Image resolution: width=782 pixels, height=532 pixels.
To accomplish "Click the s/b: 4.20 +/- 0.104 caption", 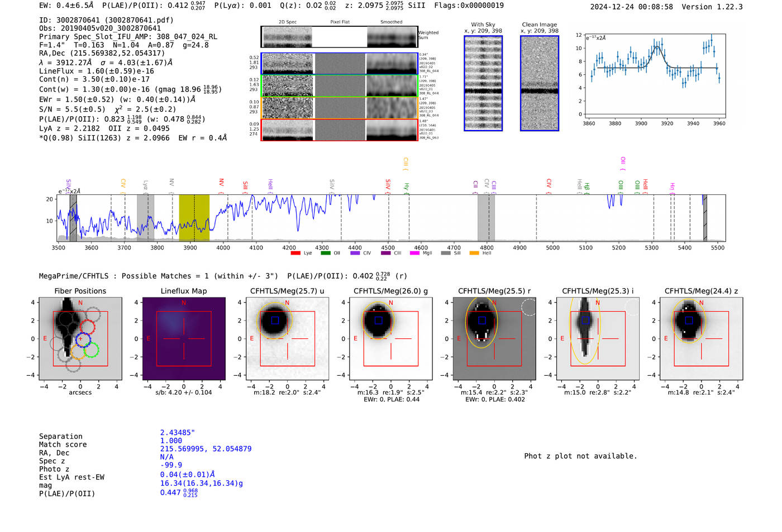I will click(184, 392).
